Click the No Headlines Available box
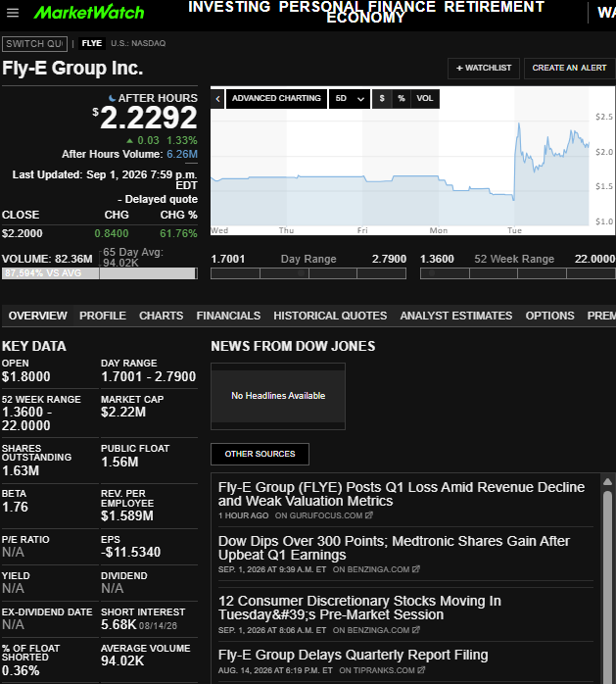The height and width of the screenshot is (684, 616). [x=278, y=396]
